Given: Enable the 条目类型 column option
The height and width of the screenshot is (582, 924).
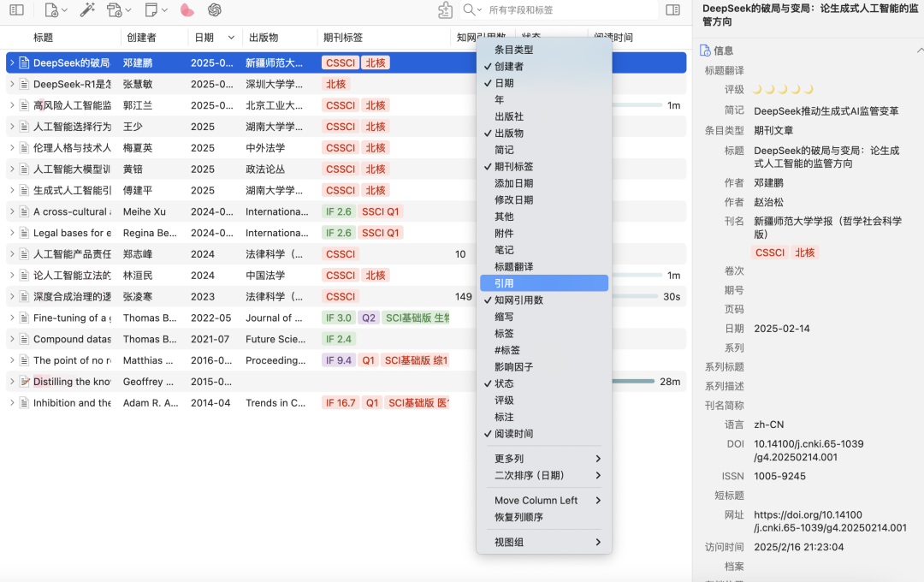Looking at the screenshot, I should point(544,50).
